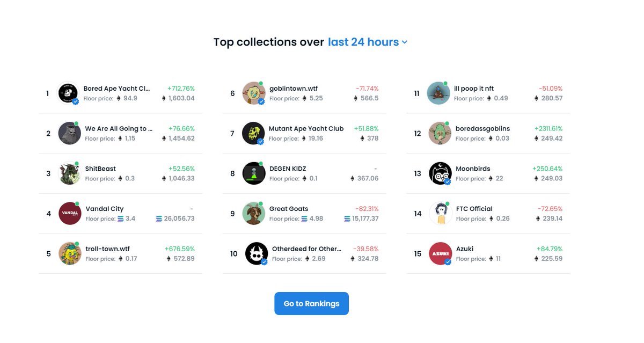Click the +2311.61% change value

tap(548, 129)
